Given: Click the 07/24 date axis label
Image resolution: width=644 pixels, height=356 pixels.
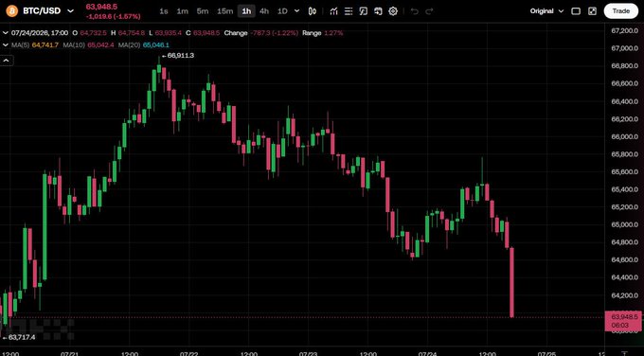Looking at the screenshot, I should [x=427, y=353].
